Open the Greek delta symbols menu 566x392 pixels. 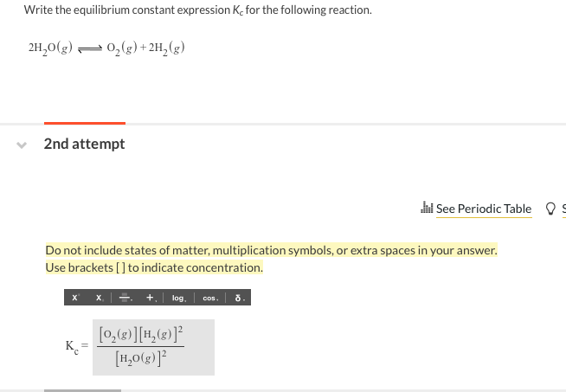pos(240,298)
